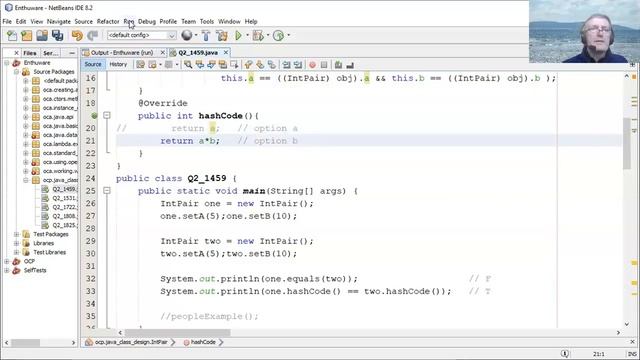Switch to the Files panel tab

point(30,53)
